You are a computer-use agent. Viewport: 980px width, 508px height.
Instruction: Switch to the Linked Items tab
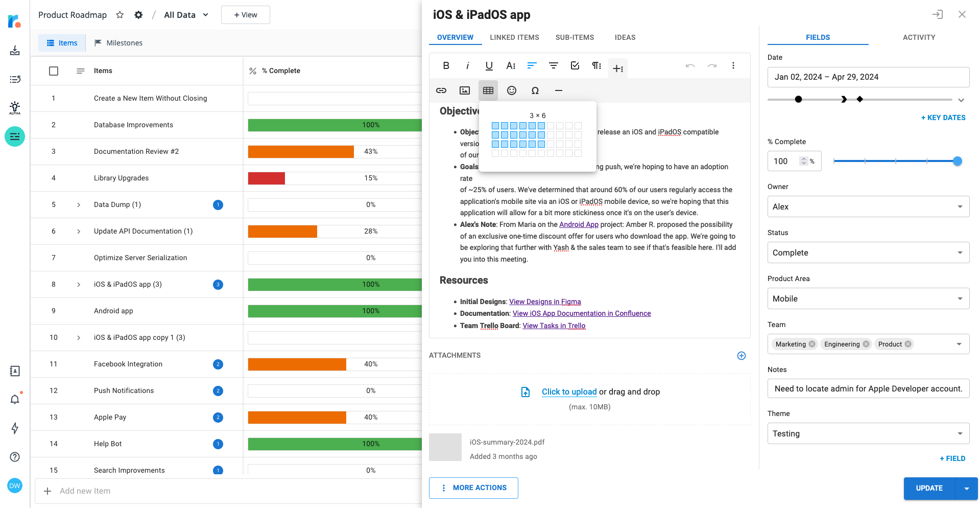coord(514,37)
